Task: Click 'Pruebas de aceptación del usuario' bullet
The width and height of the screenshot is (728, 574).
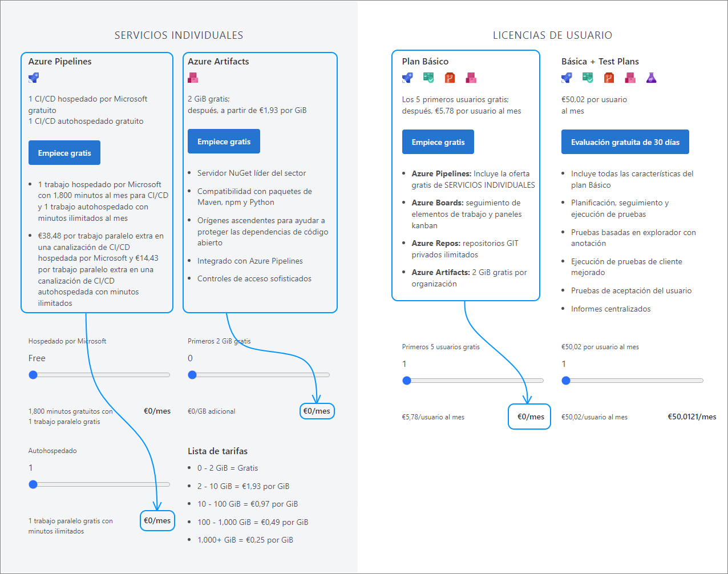Action: pyautogui.click(x=631, y=290)
